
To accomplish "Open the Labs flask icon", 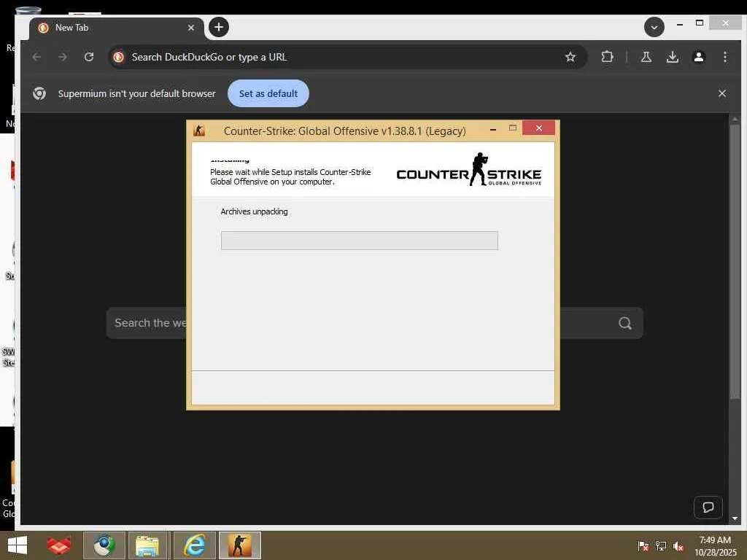I will point(646,57).
